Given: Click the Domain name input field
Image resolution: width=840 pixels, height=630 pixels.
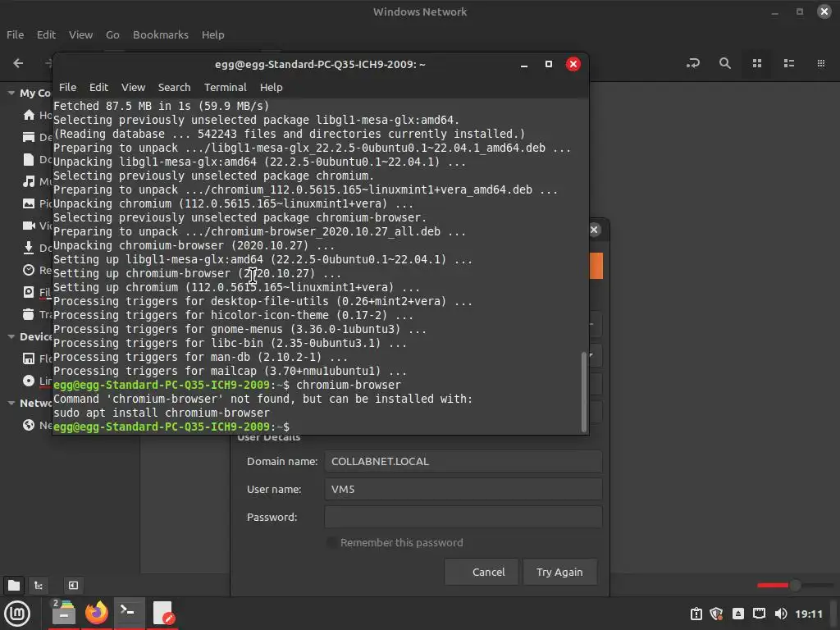Looking at the screenshot, I should tap(463, 461).
